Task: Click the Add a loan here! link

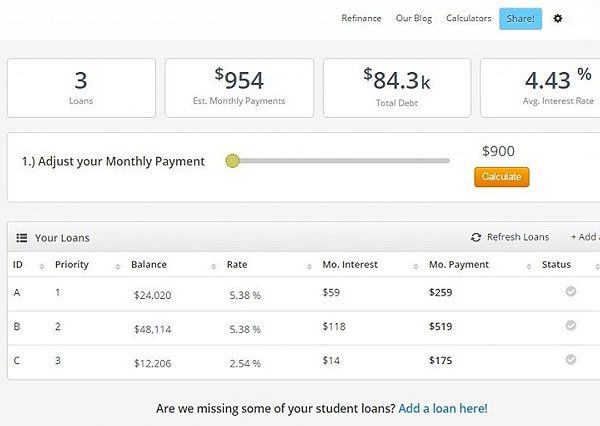Action: [443, 408]
